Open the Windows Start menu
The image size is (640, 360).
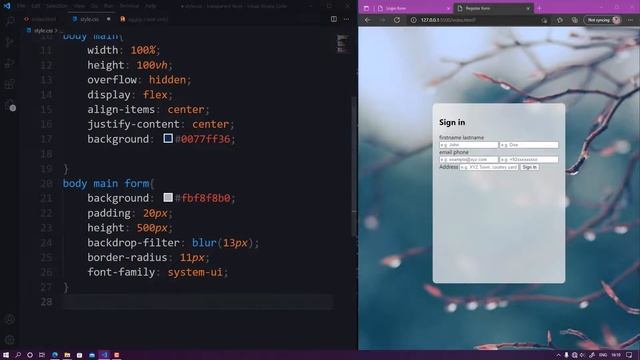click(x=6, y=355)
